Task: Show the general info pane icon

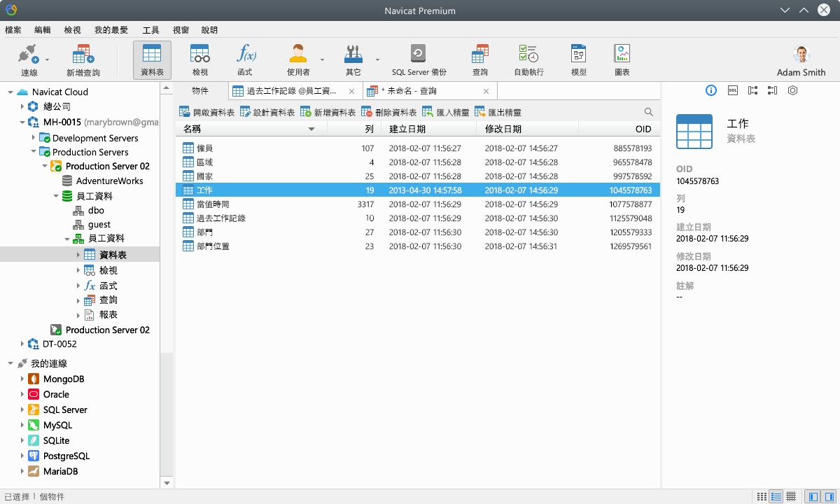Action: pyautogui.click(x=711, y=90)
